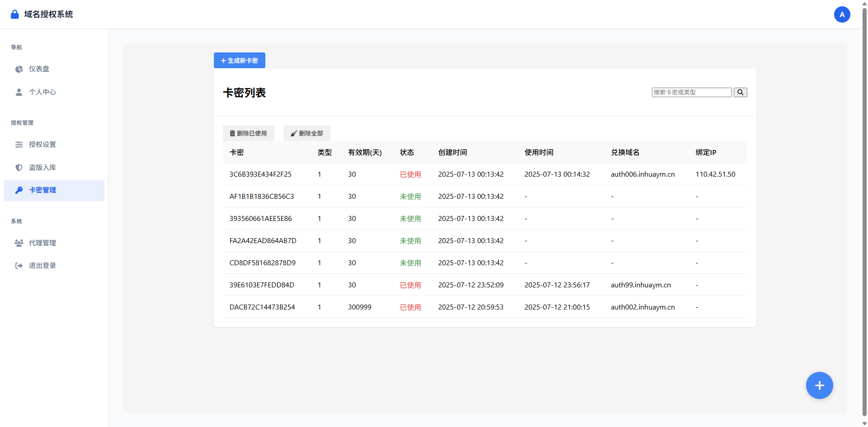This screenshot has height=427, width=868.
Task: Click domain auth002.inhuaym.cn
Action: (643, 307)
